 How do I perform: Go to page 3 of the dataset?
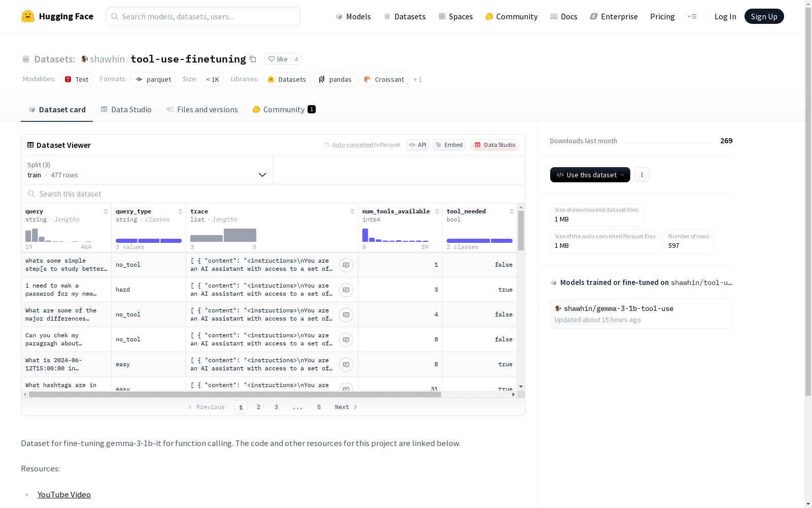(x=276, y=407)
